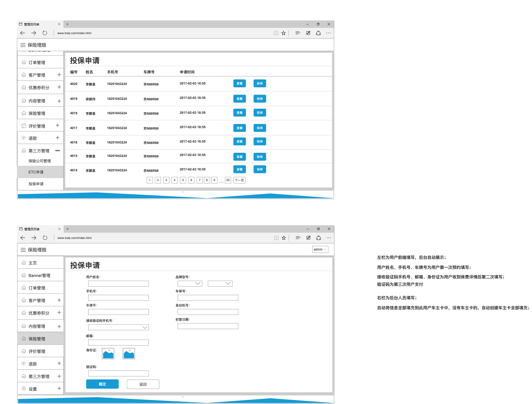This screenshot has width=532, height=404.
Task: Open the more options ellipsis in bottom browser
Action: (329, 238)
